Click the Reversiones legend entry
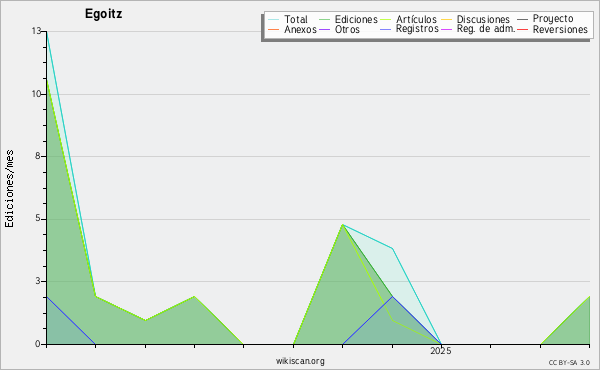Viewport: 600px width, 370px height. (560, 29)
